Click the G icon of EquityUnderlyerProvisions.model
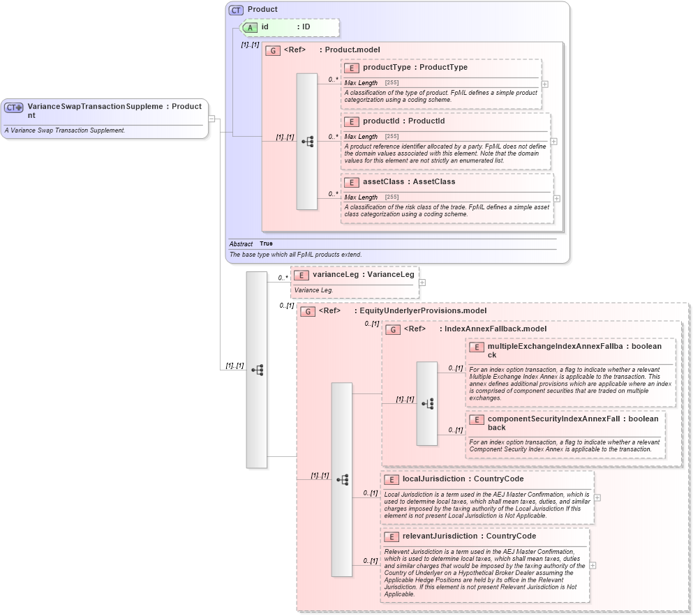 point(308,311)
